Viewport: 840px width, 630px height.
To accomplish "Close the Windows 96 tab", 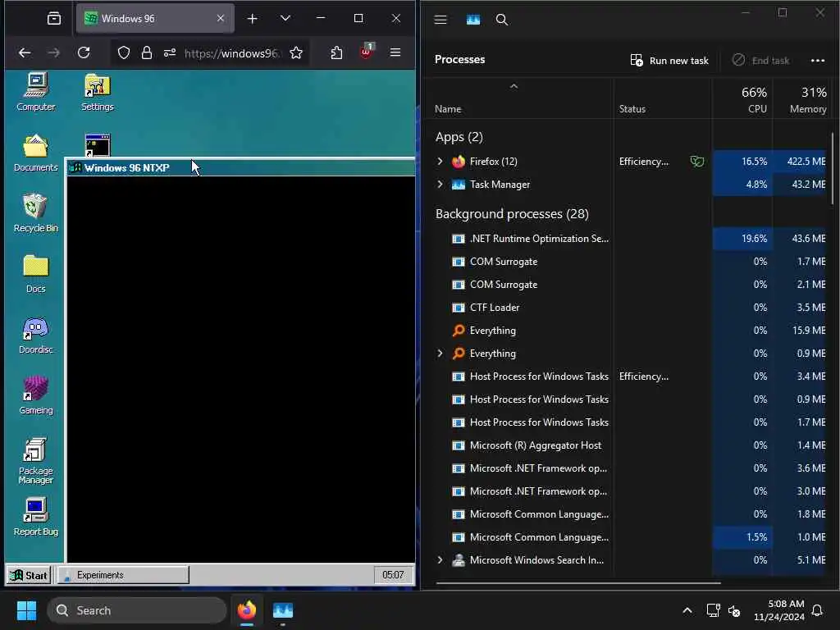I will pyautogui.click(x=220, y=18).
